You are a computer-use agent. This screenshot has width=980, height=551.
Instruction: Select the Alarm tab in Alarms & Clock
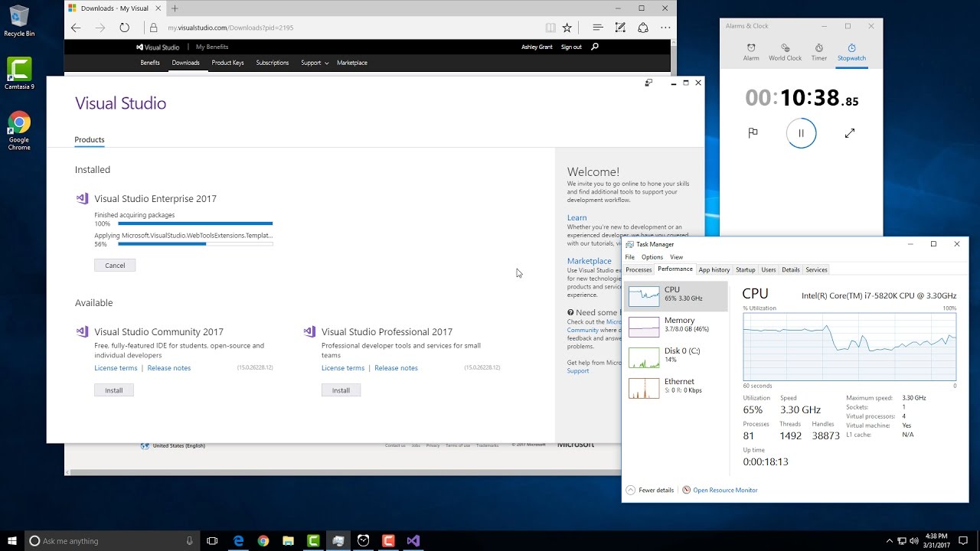coord(751,52)
